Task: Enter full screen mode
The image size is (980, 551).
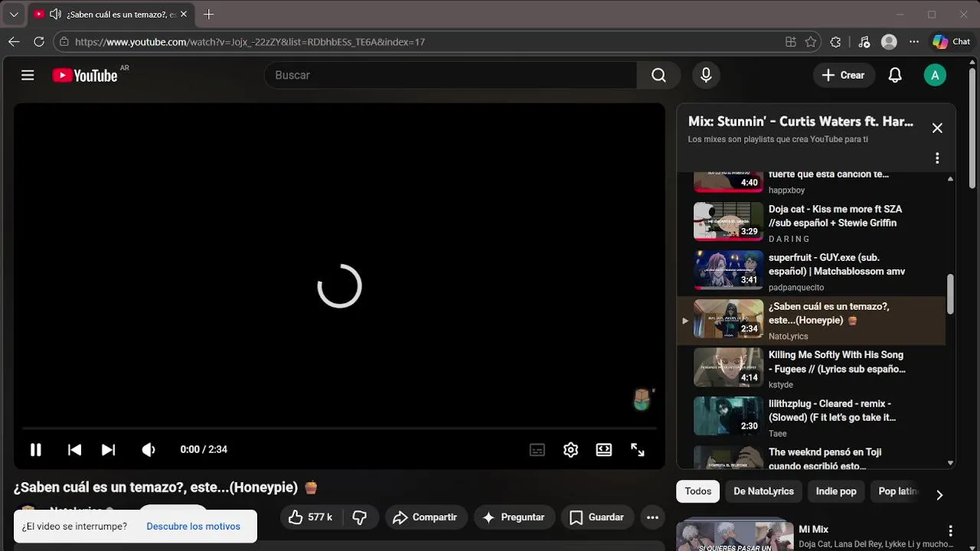Action: [638, 450]
